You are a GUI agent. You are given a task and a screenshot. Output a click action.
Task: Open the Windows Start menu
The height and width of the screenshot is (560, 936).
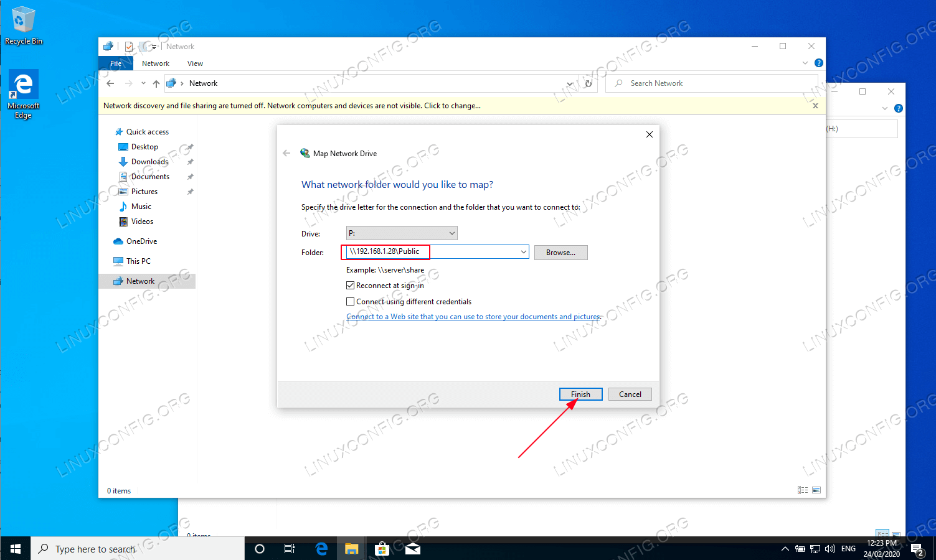tap(16, 548)
